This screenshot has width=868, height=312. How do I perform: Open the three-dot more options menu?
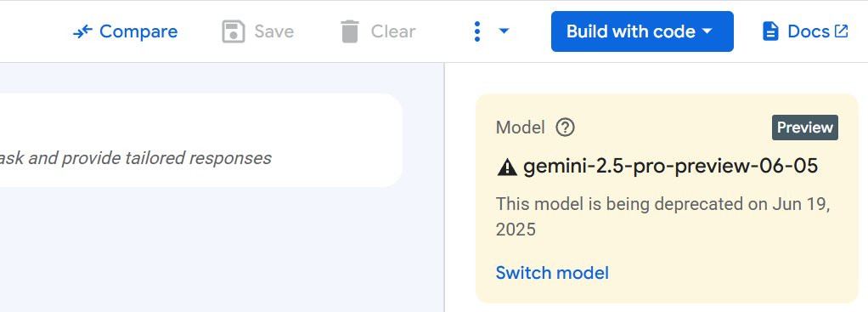(x=476, y=31)
